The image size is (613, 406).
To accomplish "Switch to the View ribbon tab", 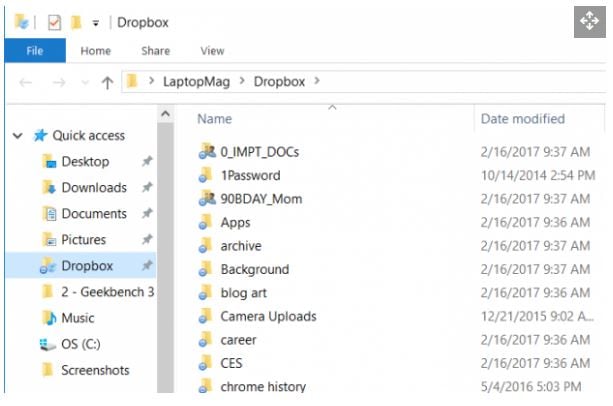I will 212,51.
